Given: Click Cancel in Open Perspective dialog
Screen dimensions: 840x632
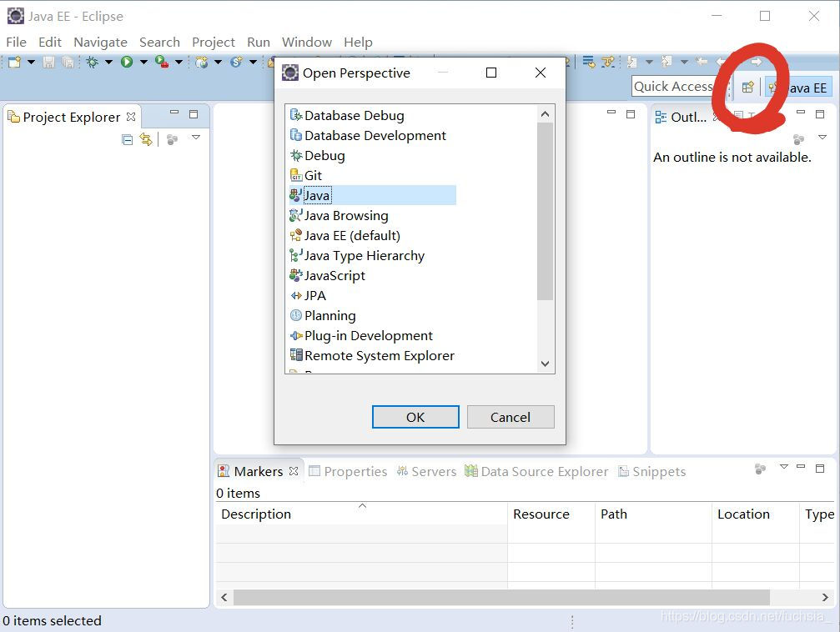Looking at the screenshot, I should (x=511, y=417).
